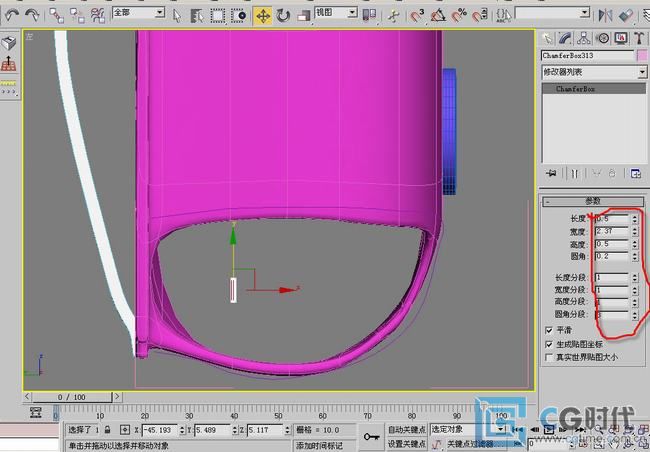The width and height of the screenshot is (650, 452).
Task: Click the Pin Stack icon
Action: click(x=551, y=173)
